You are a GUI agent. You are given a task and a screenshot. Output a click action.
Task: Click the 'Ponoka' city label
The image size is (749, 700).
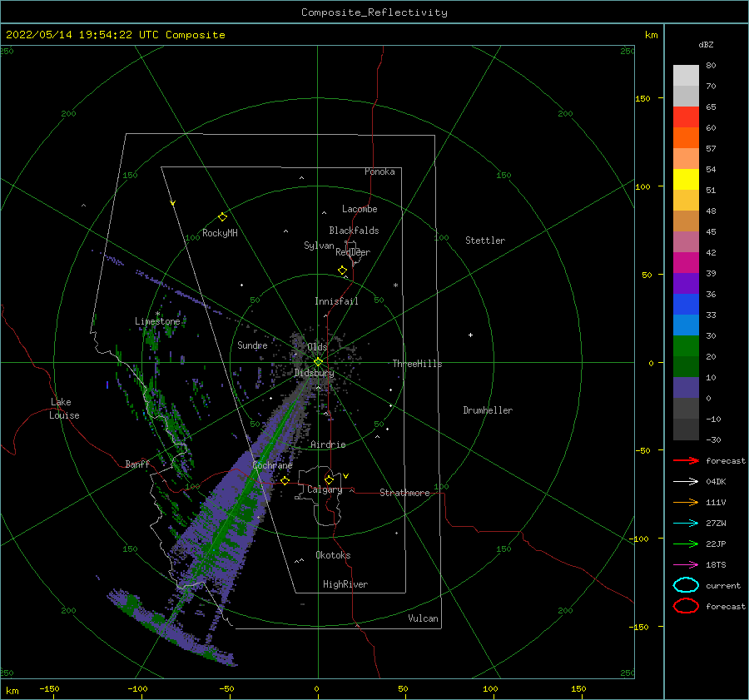pos(379,171)
